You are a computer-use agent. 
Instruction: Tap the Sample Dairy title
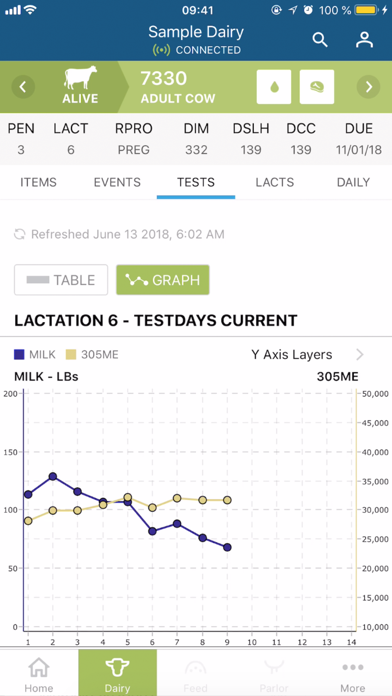pos(196,32)
